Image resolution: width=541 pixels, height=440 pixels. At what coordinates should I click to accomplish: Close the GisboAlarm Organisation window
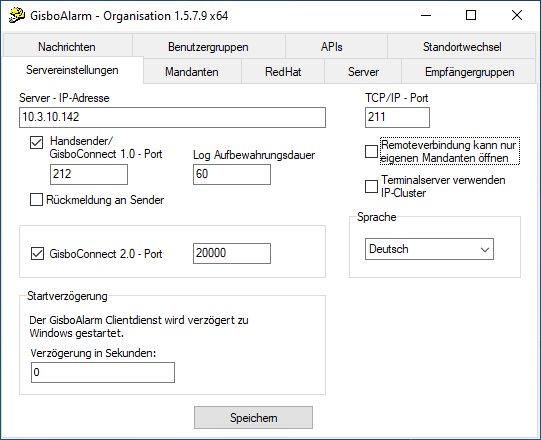click(517, 15)
